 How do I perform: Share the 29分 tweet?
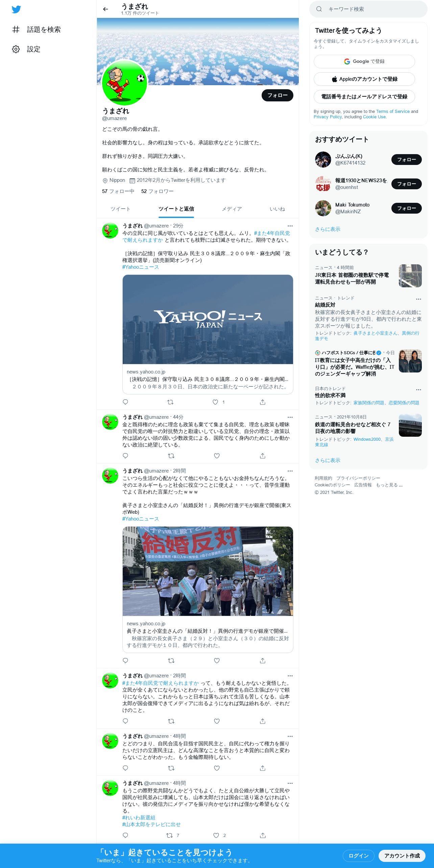[263, 402]
